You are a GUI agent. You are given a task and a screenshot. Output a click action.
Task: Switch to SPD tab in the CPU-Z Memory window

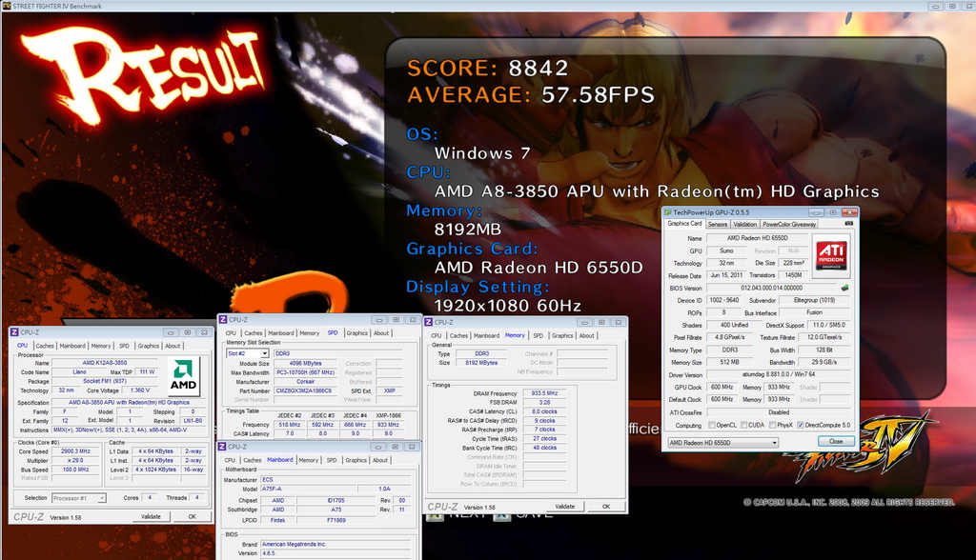tap(539, 336)
